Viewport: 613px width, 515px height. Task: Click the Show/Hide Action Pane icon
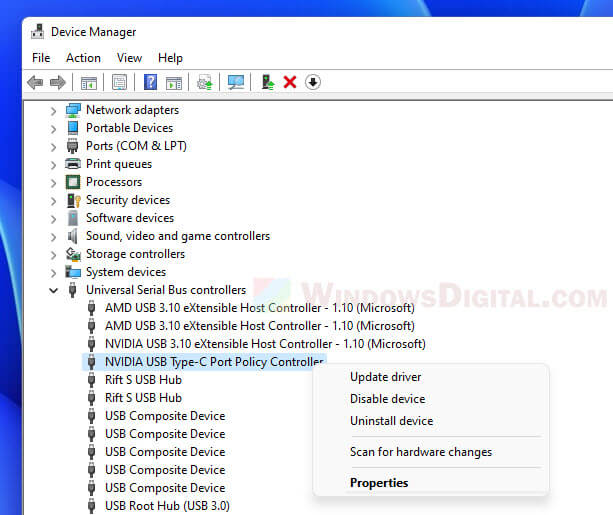point(174,83)
